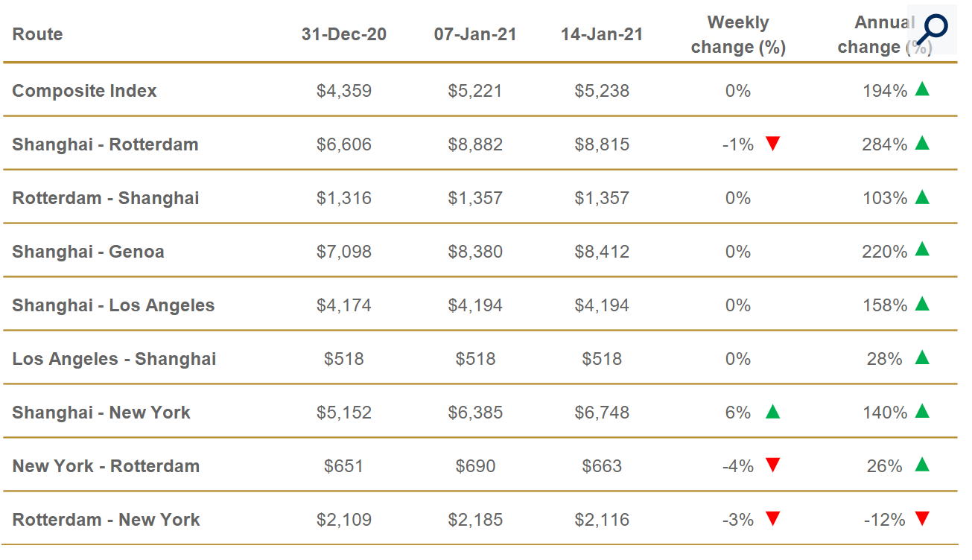The image size is (972, 560).
Task: Click the Route column header
Action: coord(37,34)
